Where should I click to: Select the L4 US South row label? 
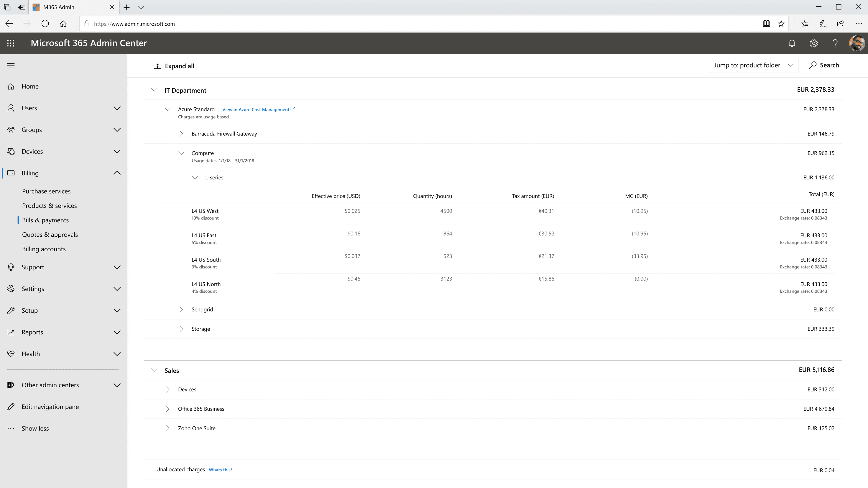click(x=206, y=260)
